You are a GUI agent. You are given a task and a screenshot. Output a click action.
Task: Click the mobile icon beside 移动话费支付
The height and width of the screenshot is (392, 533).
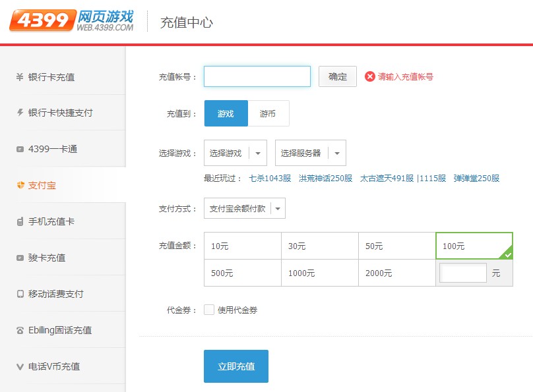(x=20, y=294)
